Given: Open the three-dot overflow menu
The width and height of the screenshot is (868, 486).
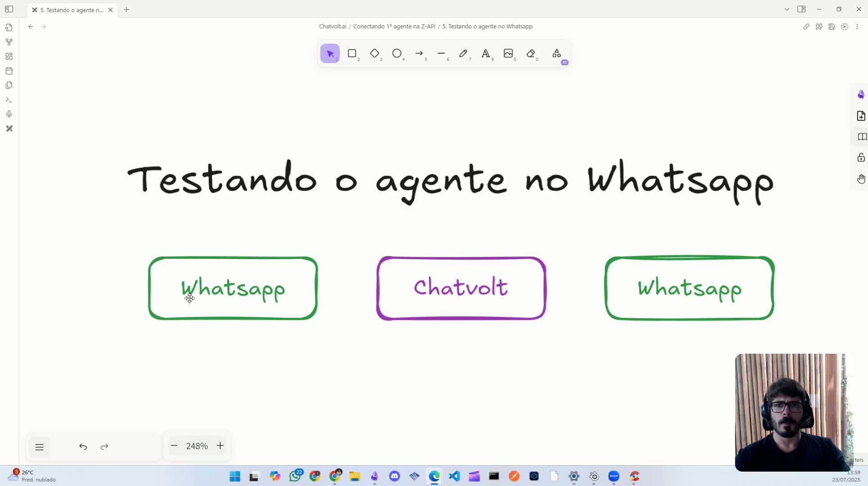Looking at the screenshot, I should point(858,27).
